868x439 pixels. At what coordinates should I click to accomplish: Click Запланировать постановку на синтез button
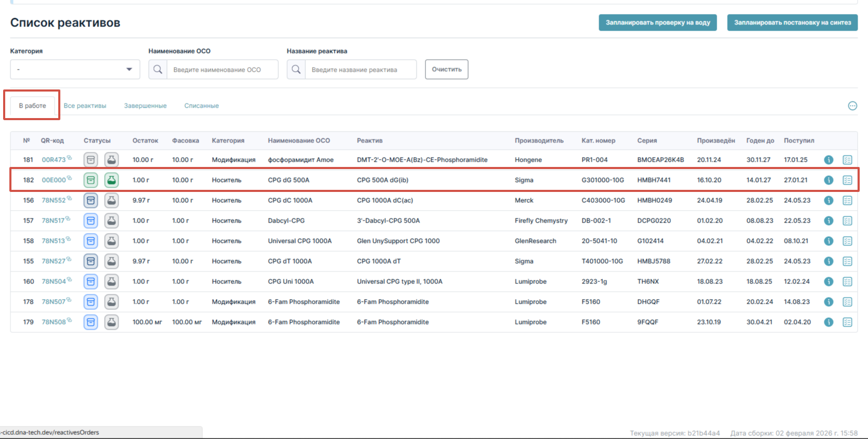[x=792, y=22]
